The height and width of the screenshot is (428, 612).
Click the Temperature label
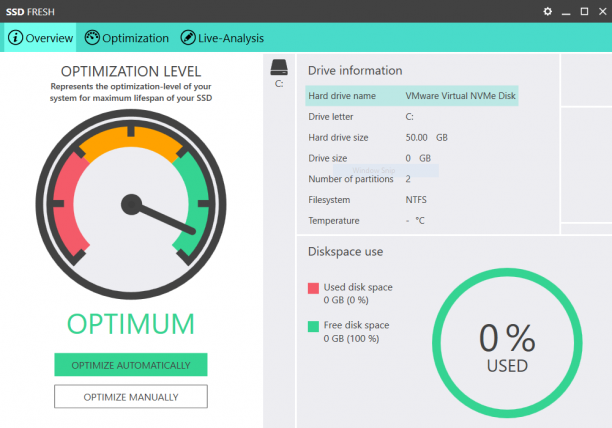point(334,220)
